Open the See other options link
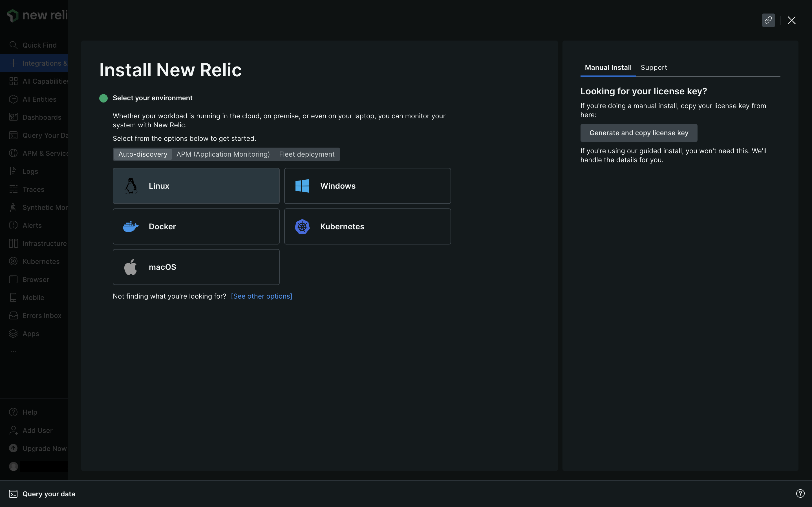The width and height of the screenshot is (812, 507). tap(261, 296)
